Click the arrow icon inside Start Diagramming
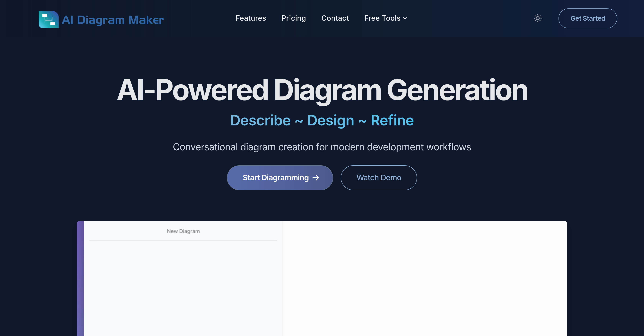This screenshot has width=644, height=336. (316, 178)
